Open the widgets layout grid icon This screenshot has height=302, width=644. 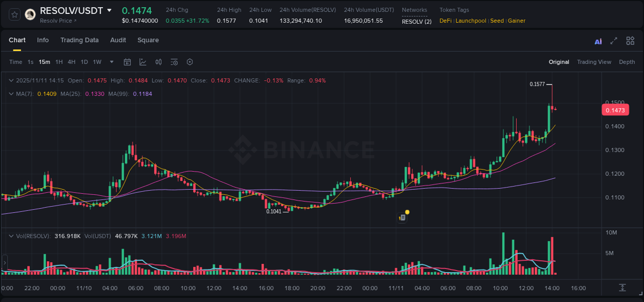(x=630, y=41)
